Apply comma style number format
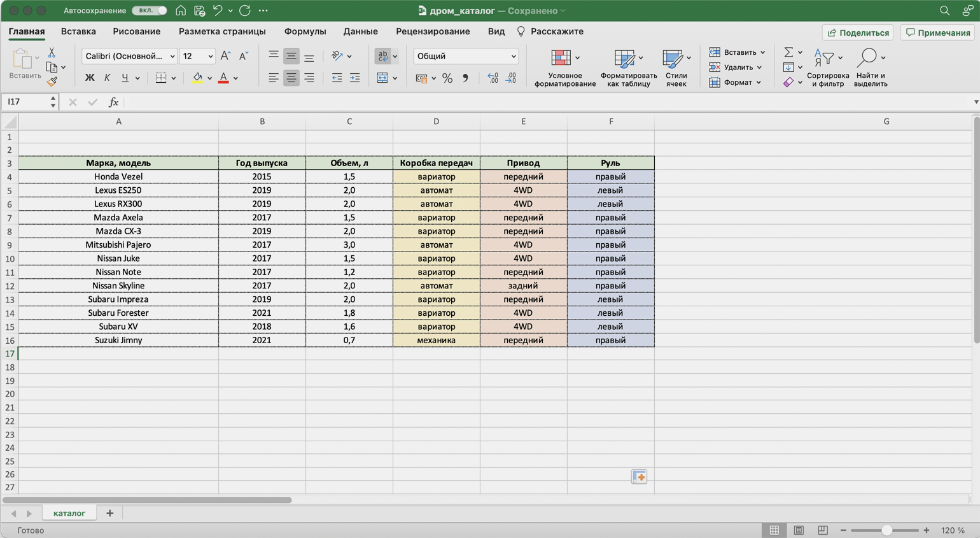The width and height of the screenshot is (980, 538). (x=465, y=78)
